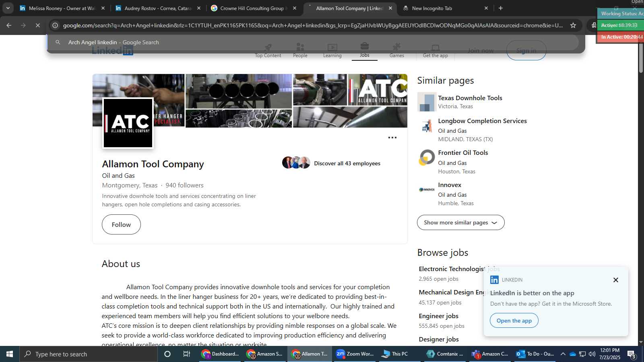Open the notification center icon
Image resolution: width=644 pixels, height=362 pixels.
tap(632, 354)
